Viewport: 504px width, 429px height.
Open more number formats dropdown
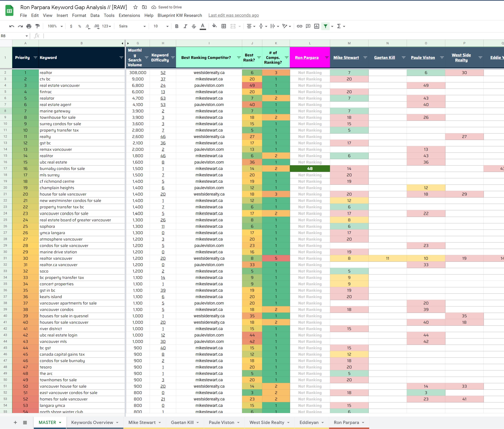pyautogui.click(x=106, y=26)
